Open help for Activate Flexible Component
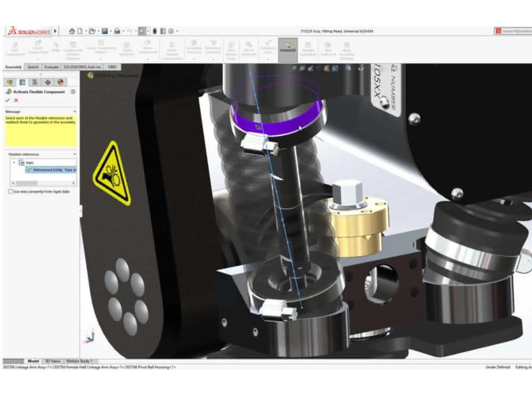This screenshot has width=532, height=399. click(x=72, y=92)
